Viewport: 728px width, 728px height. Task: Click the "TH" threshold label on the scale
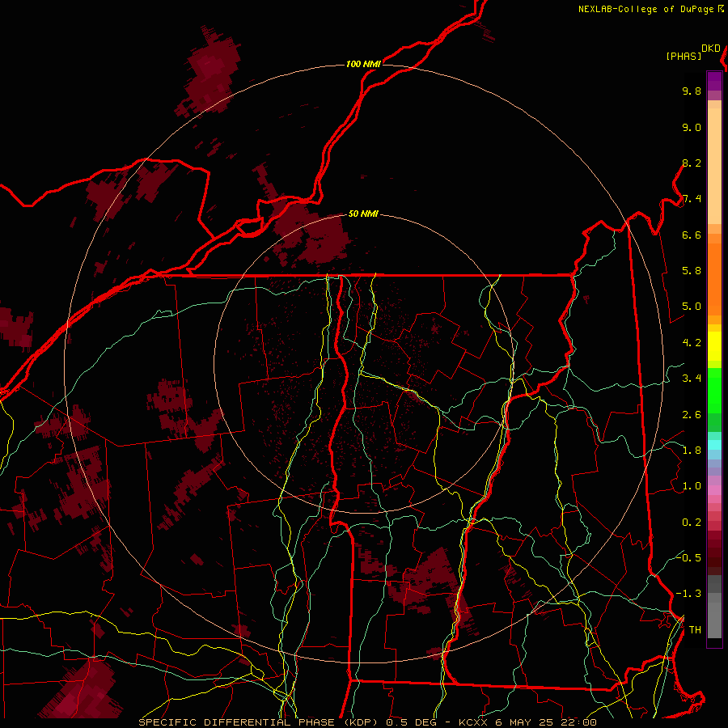click(695, 630)
